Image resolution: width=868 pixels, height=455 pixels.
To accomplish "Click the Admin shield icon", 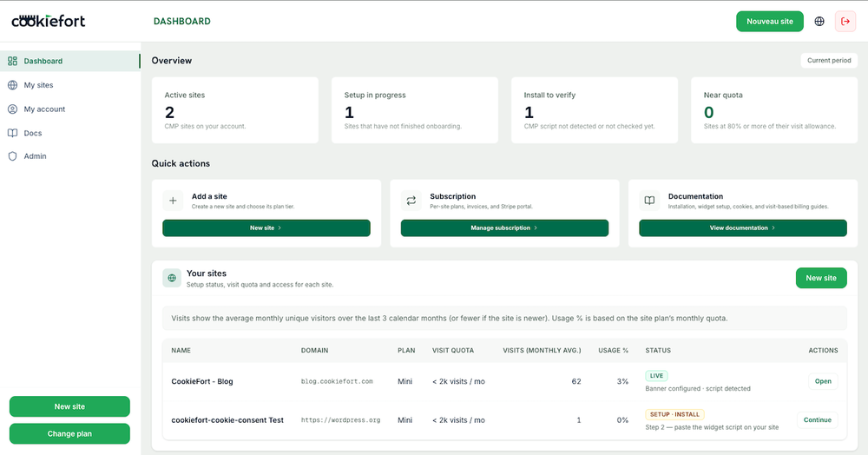I will tap(13, 156).
